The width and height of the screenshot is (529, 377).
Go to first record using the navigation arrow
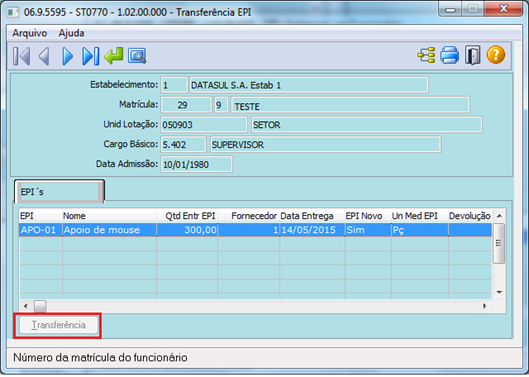click(x=22, y=56)
